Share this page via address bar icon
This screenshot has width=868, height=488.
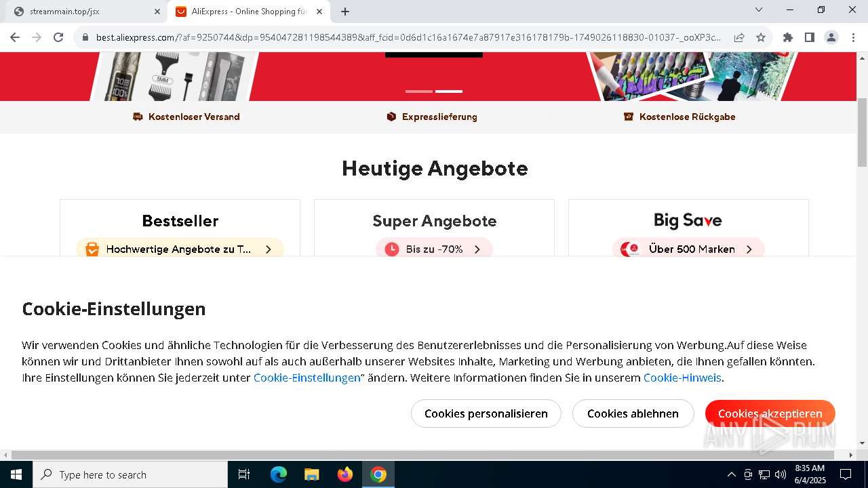click(739, 37)
